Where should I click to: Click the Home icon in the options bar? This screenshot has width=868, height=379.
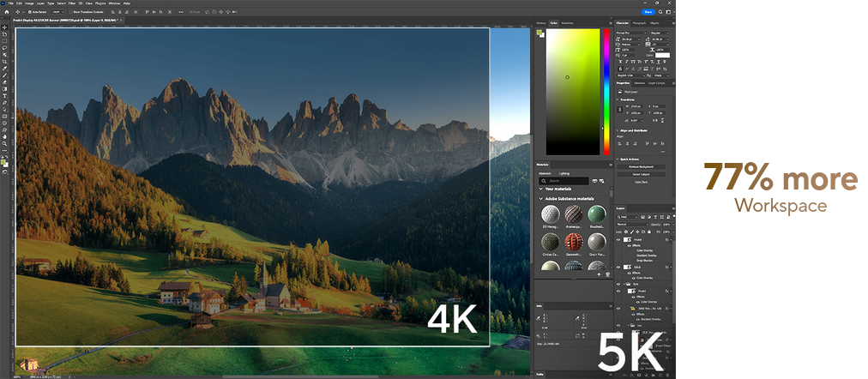click(x=4, y=12)
